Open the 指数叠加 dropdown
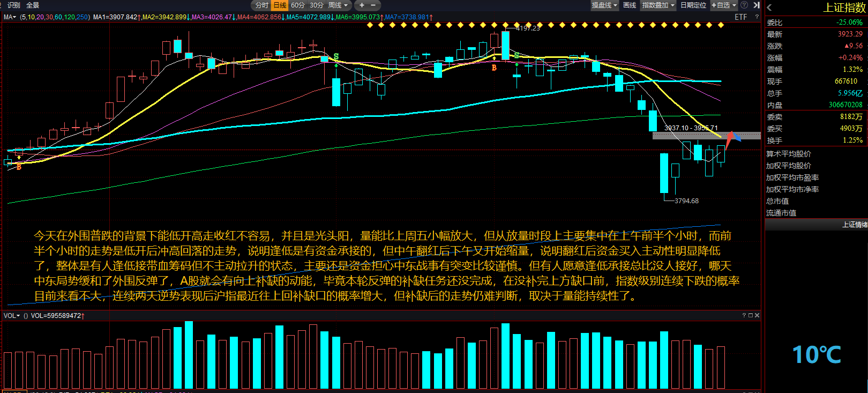 658,5
